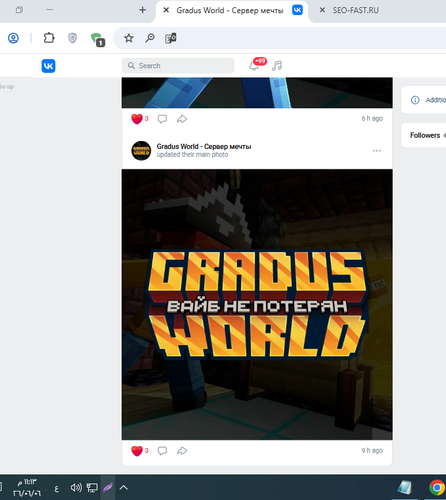Viewport: 446px width, 500px height.
Task: Click the translate page icon
Action: click(x=171, y=38)
